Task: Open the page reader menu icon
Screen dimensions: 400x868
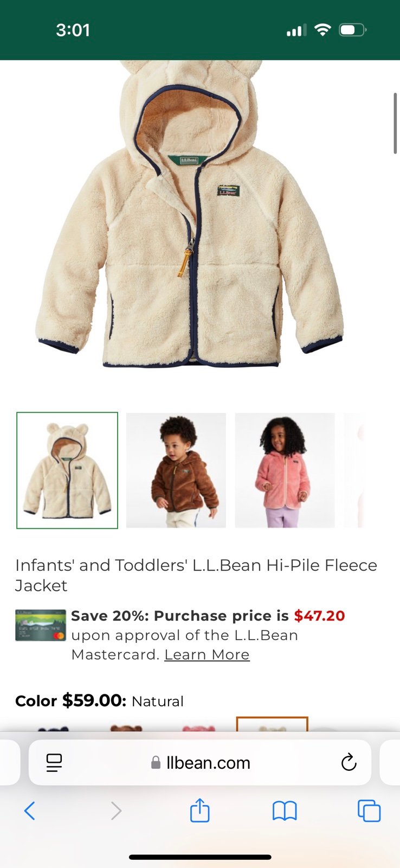Action: coord(54,763)
